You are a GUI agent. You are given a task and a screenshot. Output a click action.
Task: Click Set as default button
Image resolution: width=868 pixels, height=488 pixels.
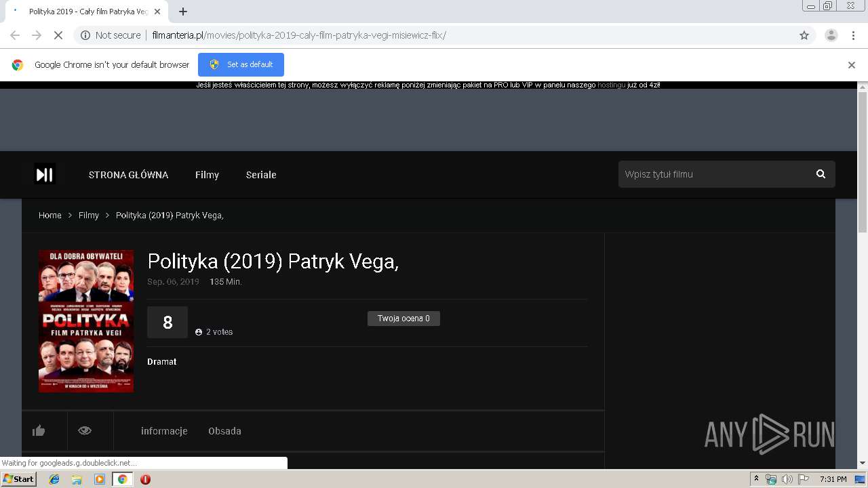click(x=241, y=64)
